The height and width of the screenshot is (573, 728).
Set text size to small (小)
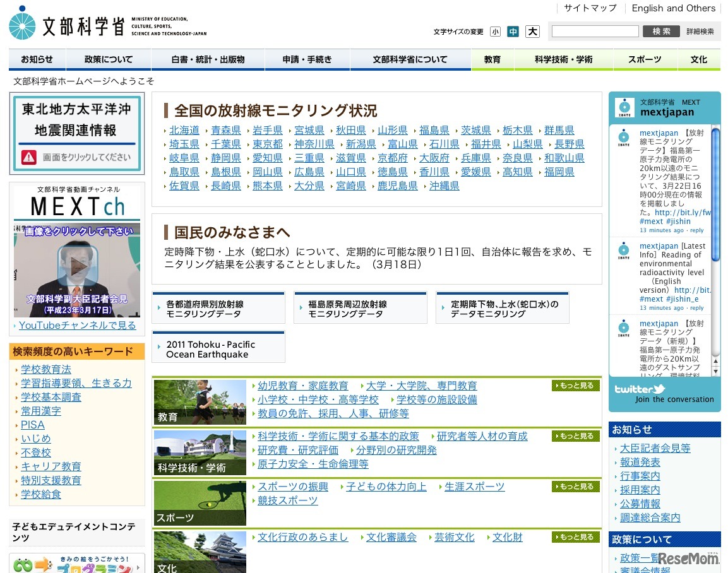[x=495, y=32]
